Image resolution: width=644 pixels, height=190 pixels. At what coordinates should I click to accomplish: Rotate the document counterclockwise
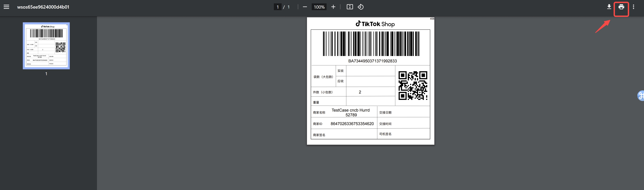click(361, 7)
